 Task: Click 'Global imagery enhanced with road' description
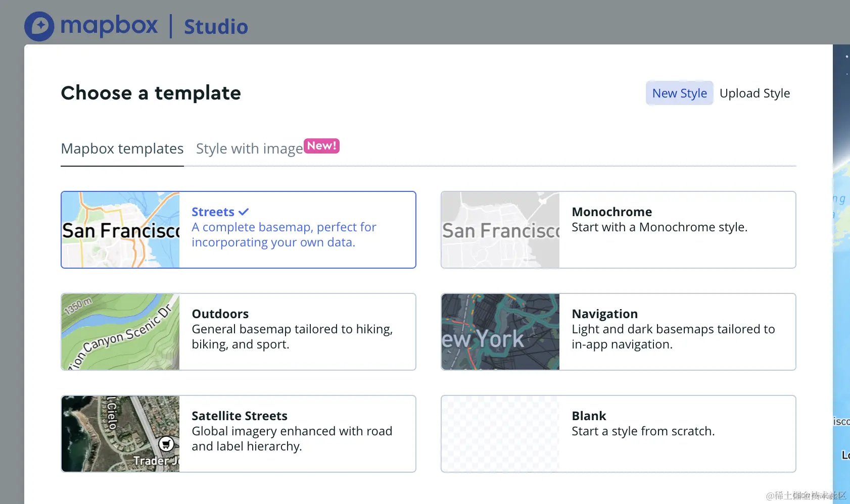coord(292,439)
